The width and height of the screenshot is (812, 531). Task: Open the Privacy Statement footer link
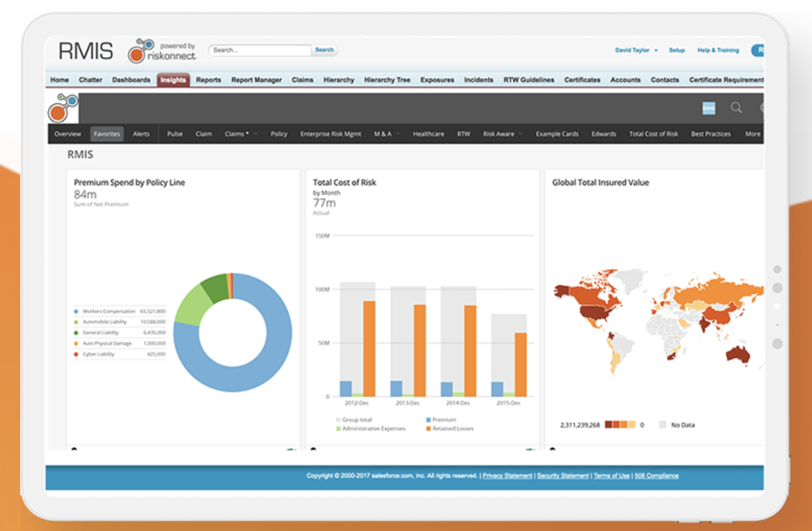point(507,476)
